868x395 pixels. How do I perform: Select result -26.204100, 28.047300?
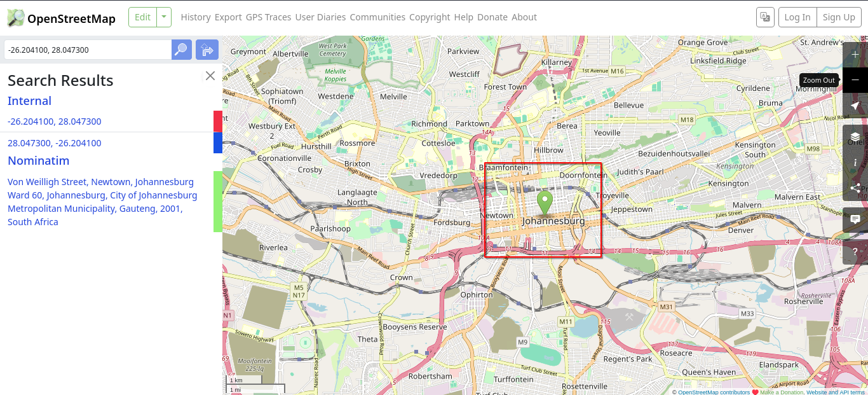click(55, 121)
